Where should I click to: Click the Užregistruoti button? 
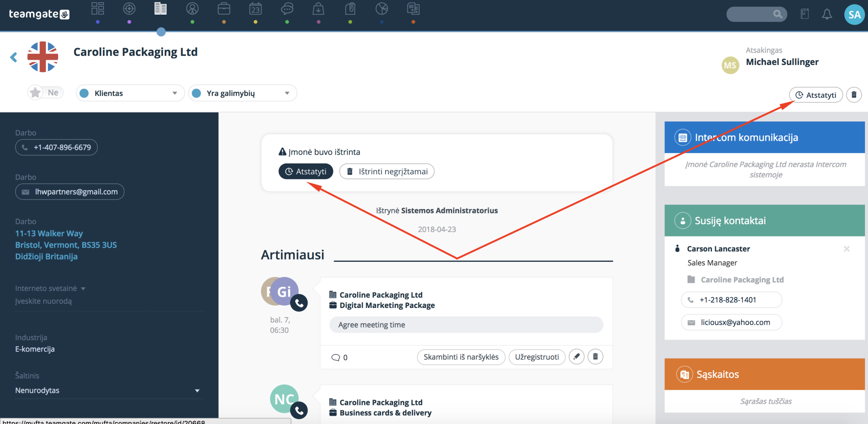point(537,357)
